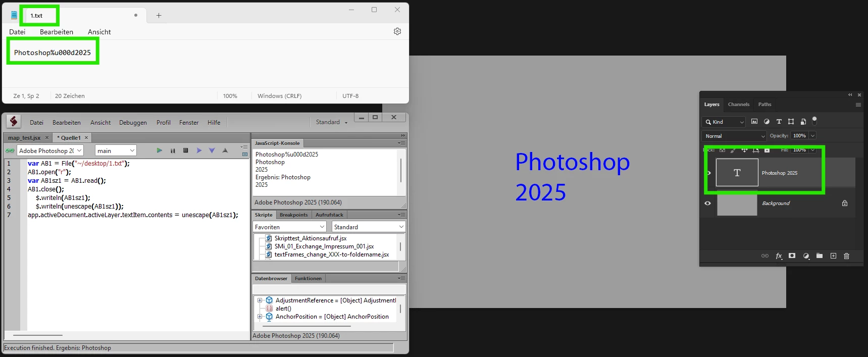Switch to the Channels tab
Viewport: 868px width, 357px height.
point(738,105)
